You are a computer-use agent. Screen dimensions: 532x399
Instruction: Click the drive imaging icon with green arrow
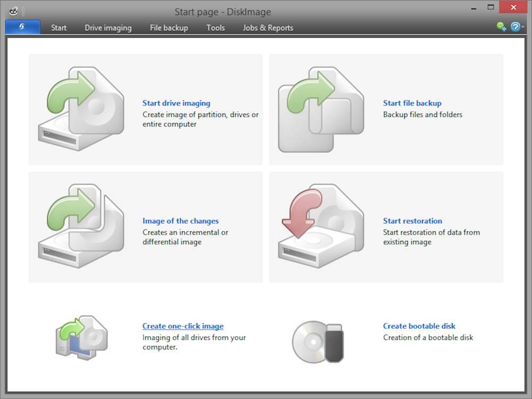[x=81, y=109]
